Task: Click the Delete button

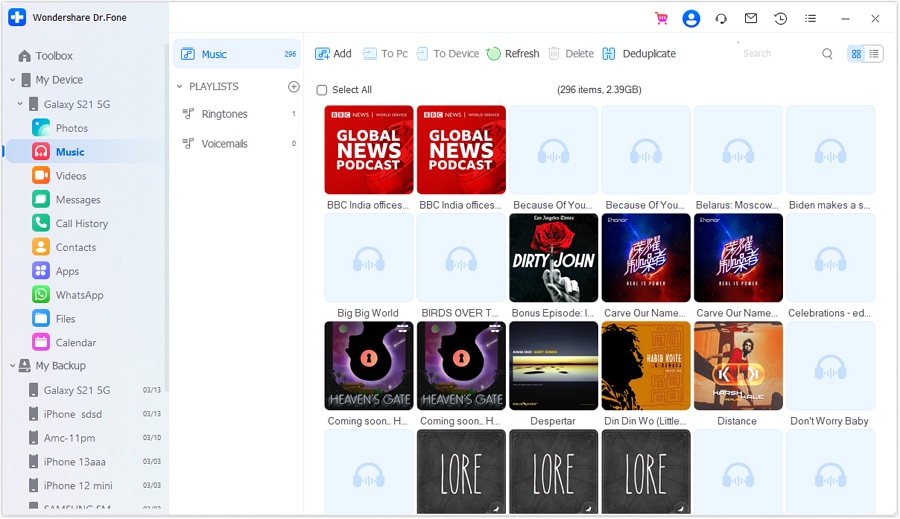Action: click(x=571, y=53)
